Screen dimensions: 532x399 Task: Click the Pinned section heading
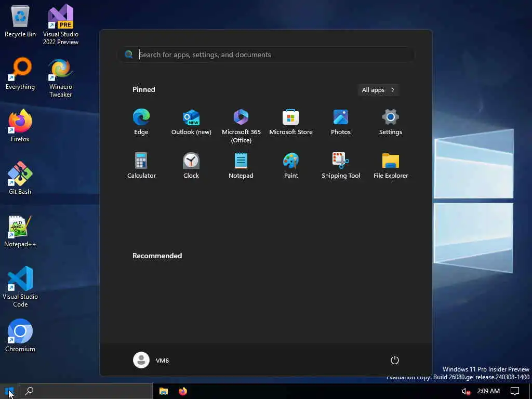tap(144, 89)
